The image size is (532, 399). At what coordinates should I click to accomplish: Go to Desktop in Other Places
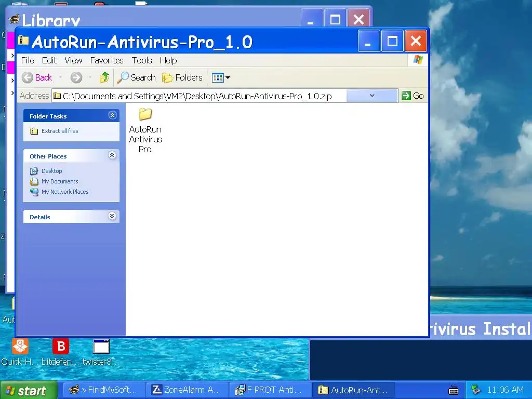51,171
